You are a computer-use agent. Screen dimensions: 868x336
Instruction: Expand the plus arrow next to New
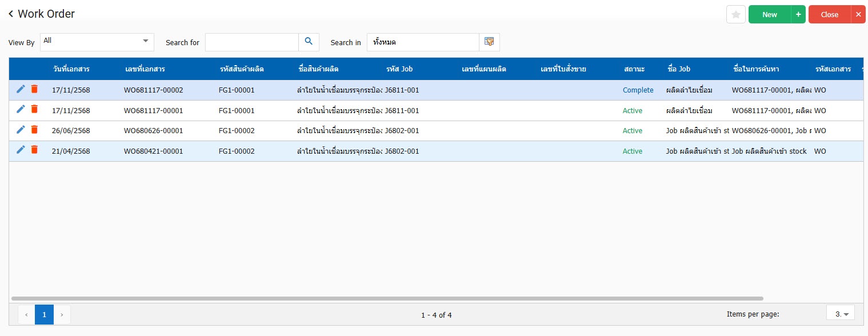798,15
